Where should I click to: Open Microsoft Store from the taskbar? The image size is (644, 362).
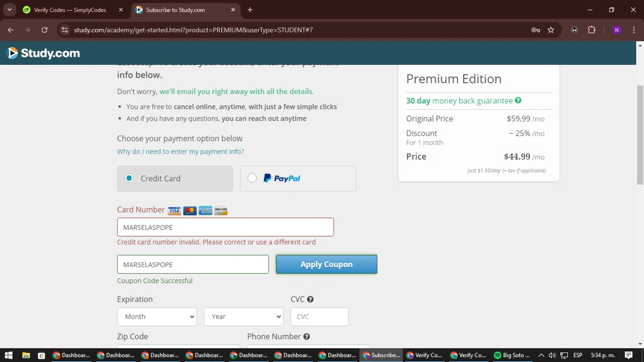tap(42, 355)
